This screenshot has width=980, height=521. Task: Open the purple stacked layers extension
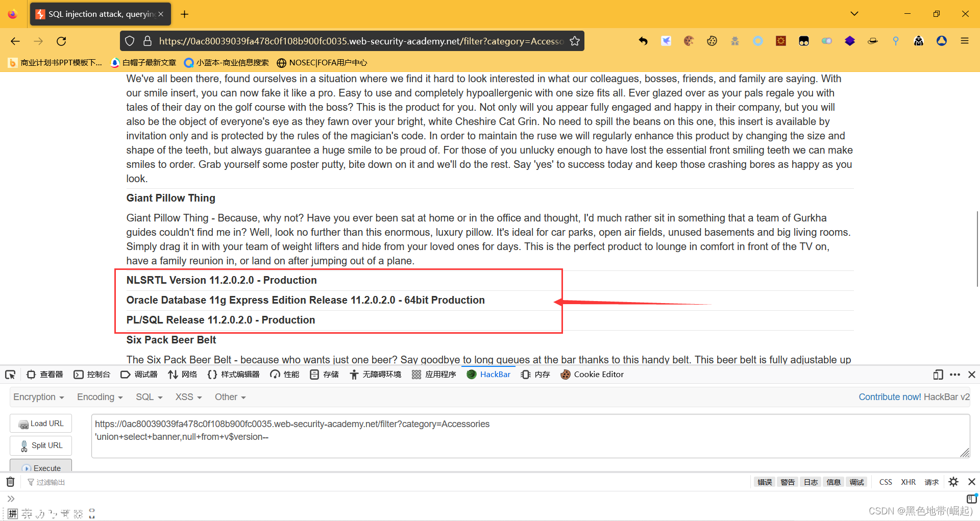pos(850,41)
